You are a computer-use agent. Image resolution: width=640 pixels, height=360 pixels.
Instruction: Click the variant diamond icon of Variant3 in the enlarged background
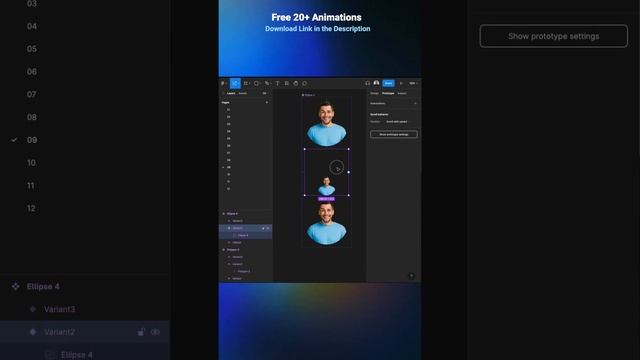coord(33,309)
